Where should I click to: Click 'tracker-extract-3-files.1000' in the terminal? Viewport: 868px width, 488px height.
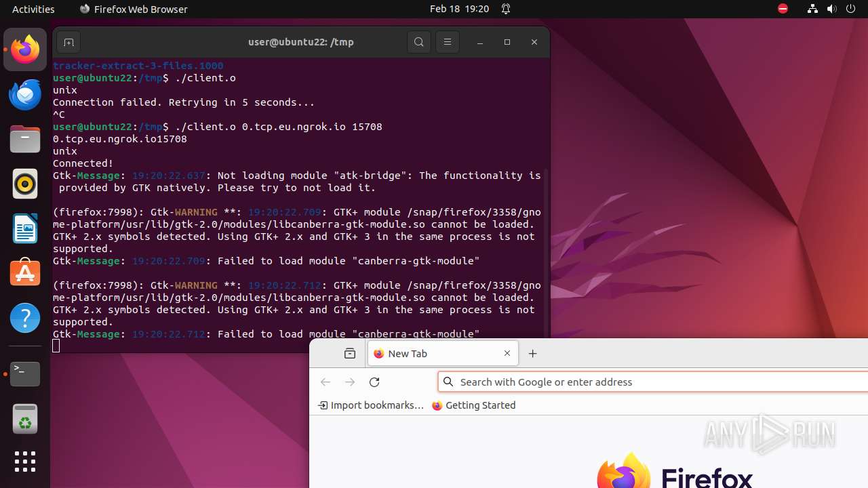138,66
